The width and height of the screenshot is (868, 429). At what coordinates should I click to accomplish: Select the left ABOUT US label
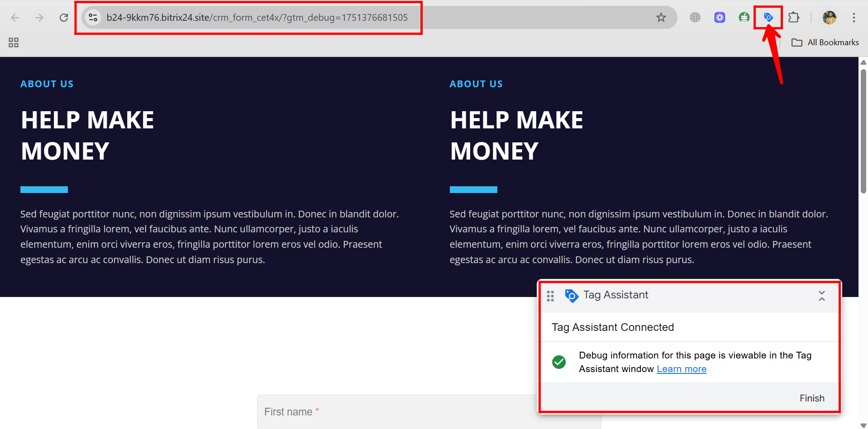(x=47, y=84)
